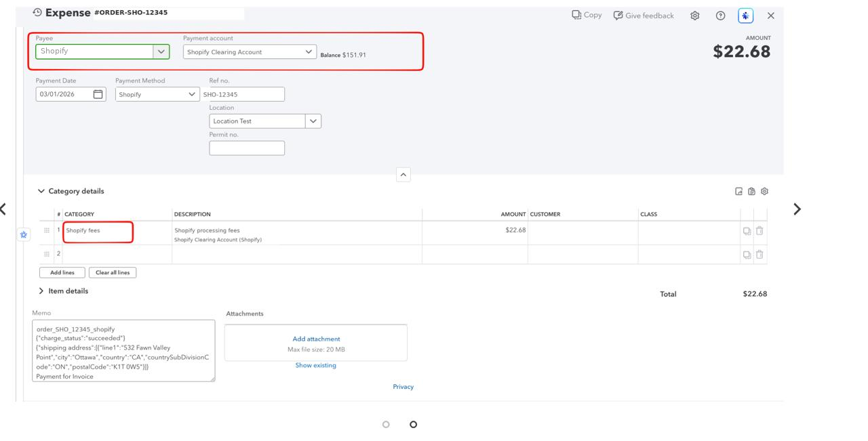The image size is (868, 441).
Task: Duplicate line 2 with the copy icon
Action: tap(747, 255)
